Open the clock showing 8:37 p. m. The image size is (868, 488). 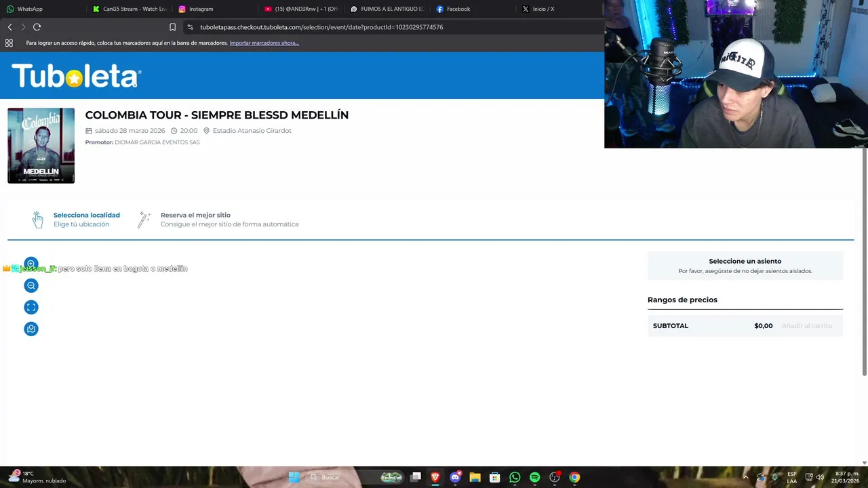[x=847, y=477]
